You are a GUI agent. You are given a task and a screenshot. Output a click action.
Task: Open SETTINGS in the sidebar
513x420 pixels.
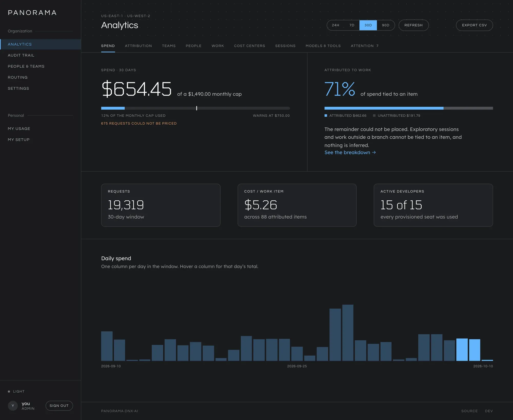(x=41, y=88)
